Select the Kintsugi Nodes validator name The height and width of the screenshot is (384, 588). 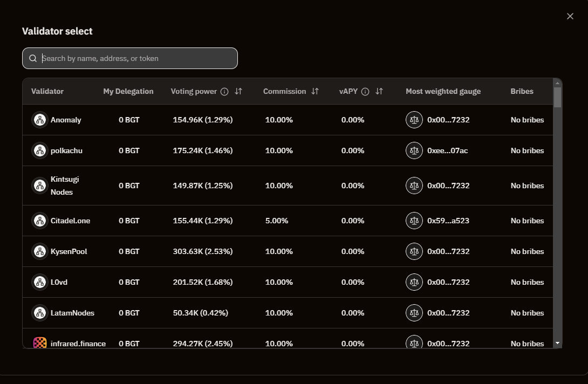[65, 186]
